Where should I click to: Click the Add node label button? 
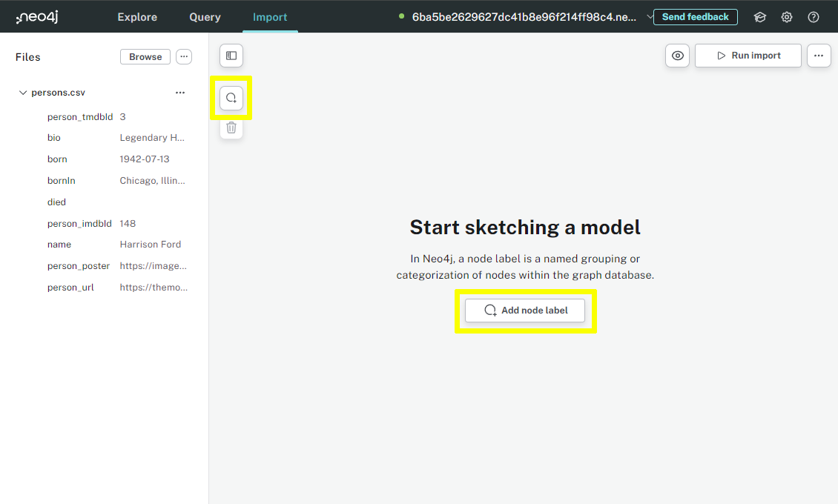point(525,310)
